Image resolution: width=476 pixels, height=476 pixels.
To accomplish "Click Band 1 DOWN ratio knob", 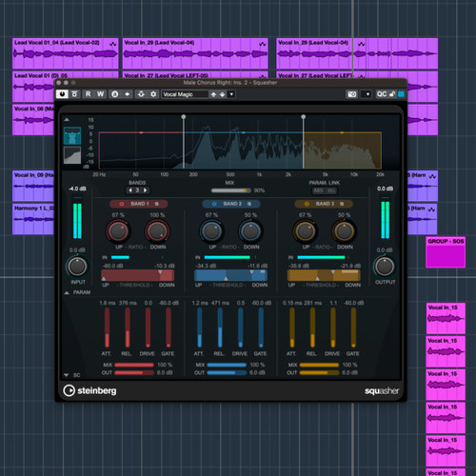I will tap(157, 231).
